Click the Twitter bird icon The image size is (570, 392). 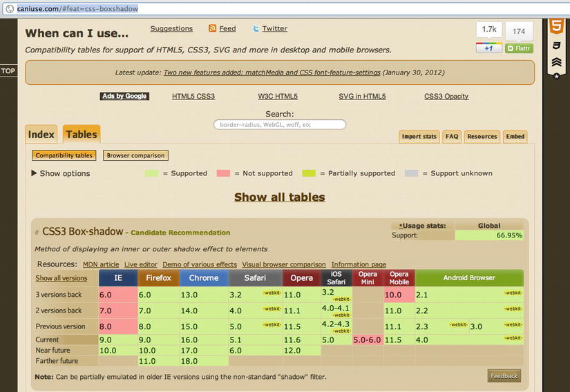point(256,28)
